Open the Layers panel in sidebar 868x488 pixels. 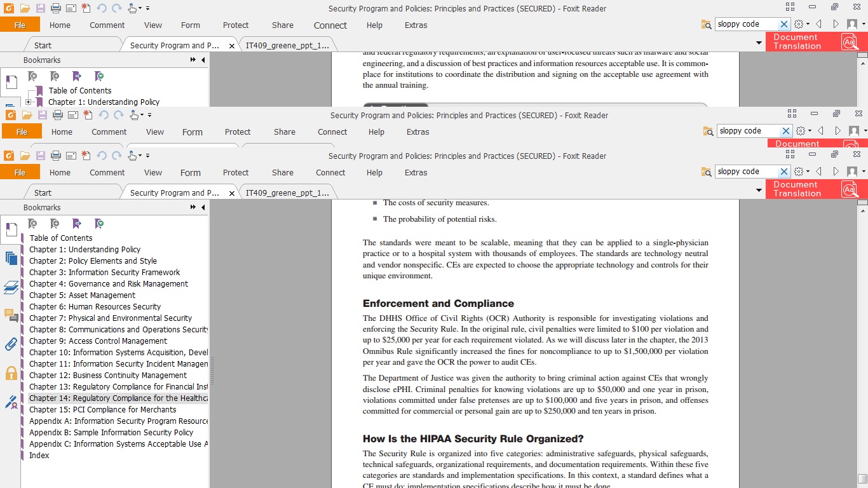pos(11,287)
